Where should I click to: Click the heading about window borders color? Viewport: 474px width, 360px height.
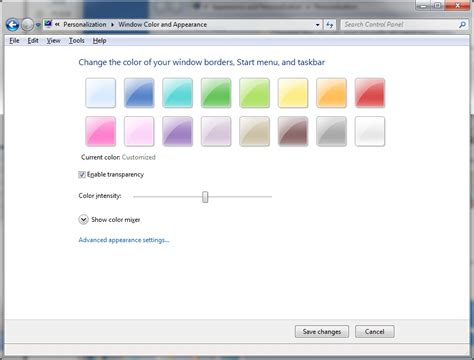[x=202, y=62]
